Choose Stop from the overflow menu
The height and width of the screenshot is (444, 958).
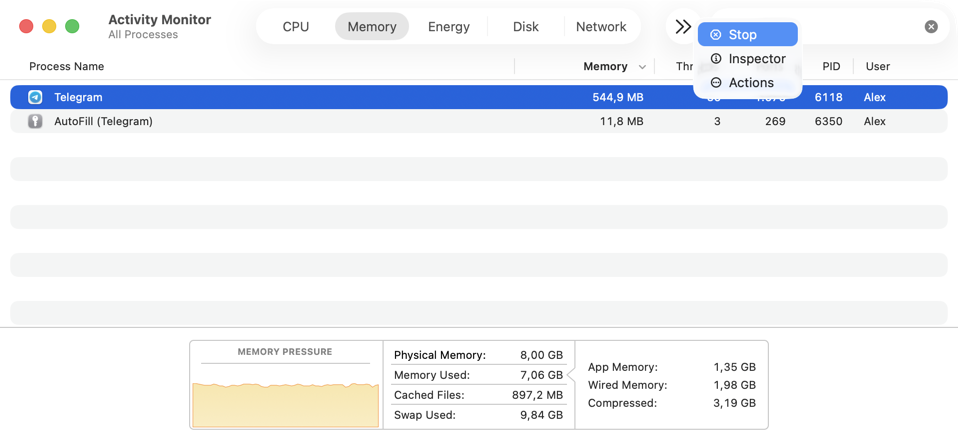[x=748, y=35]
